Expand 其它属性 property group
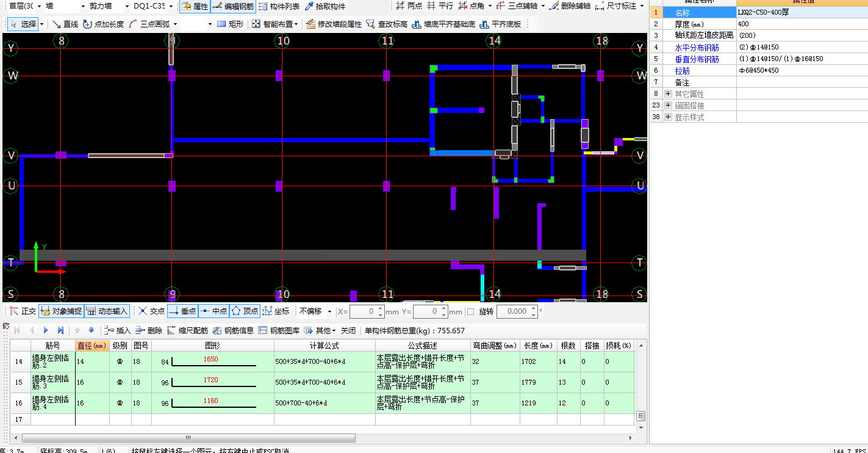The image size is (868, 453). coord(668,94)
